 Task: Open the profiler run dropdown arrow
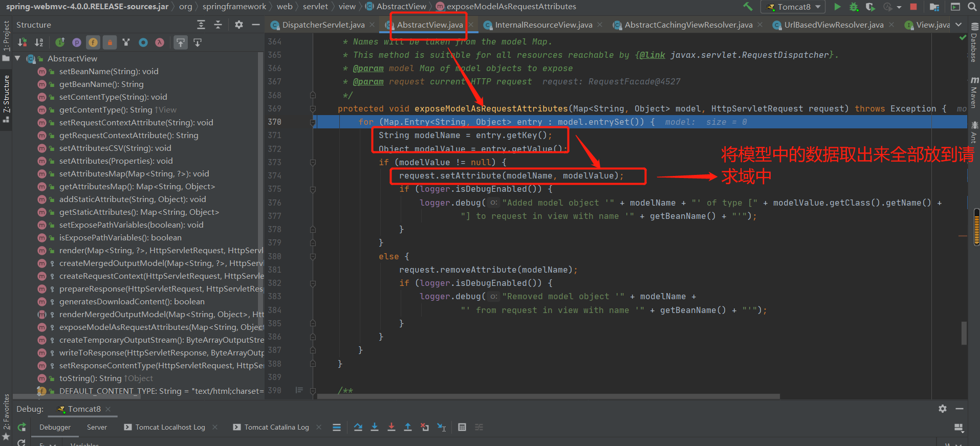pyautogui.click(x=899, y=7)
